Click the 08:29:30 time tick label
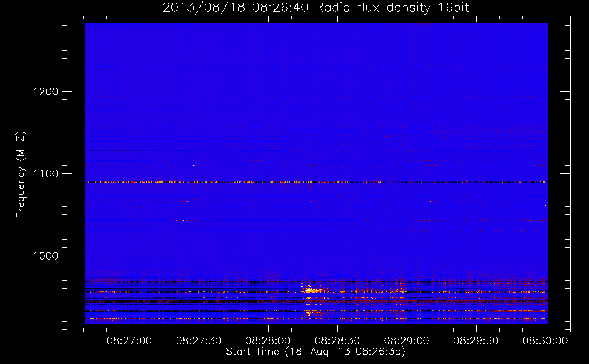The height and width of the screenshot is (364, 589). coord(476,341)
